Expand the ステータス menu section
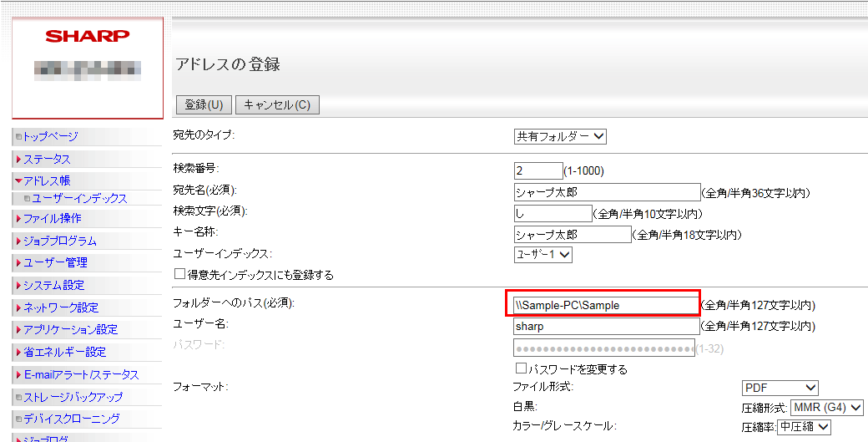 [47, 159]
